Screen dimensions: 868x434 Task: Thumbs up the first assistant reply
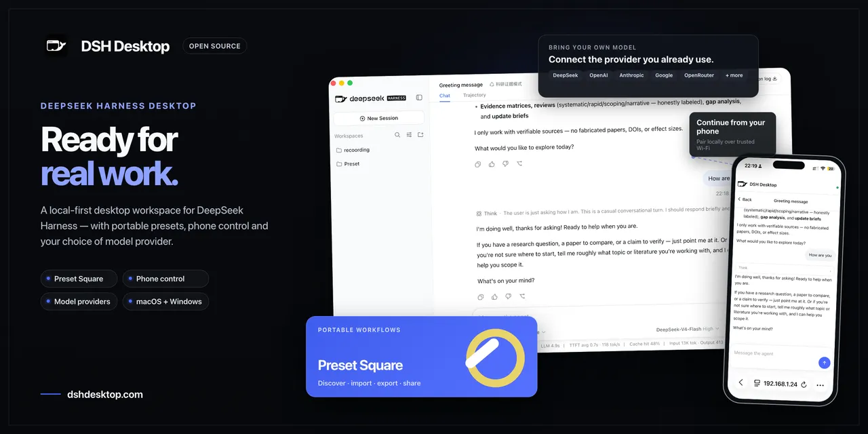pos(492,164)
